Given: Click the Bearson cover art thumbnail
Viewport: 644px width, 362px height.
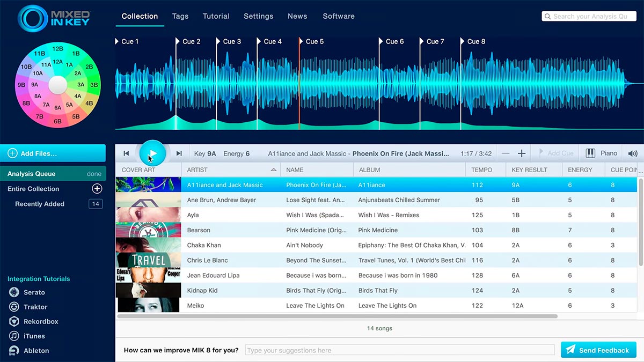Looking at the screenshot, I should coord(148,230).
